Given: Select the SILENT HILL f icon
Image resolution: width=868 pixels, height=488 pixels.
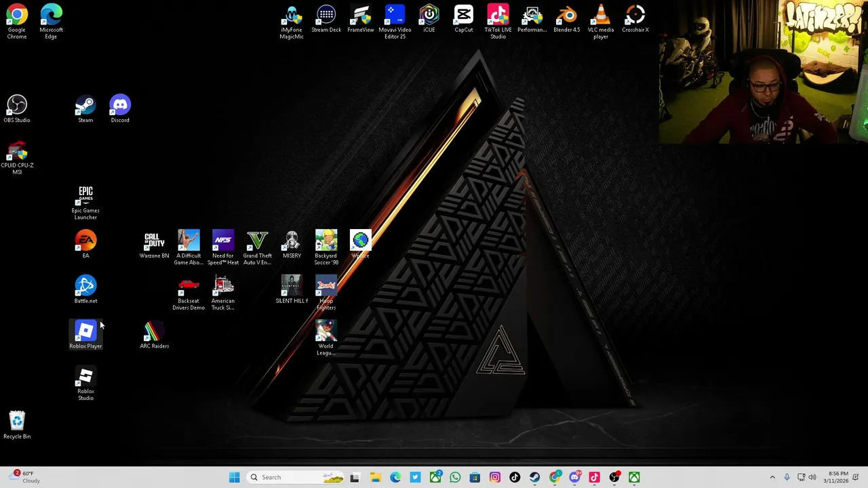Looking at the screenshot, I should (x=292, y=289).
